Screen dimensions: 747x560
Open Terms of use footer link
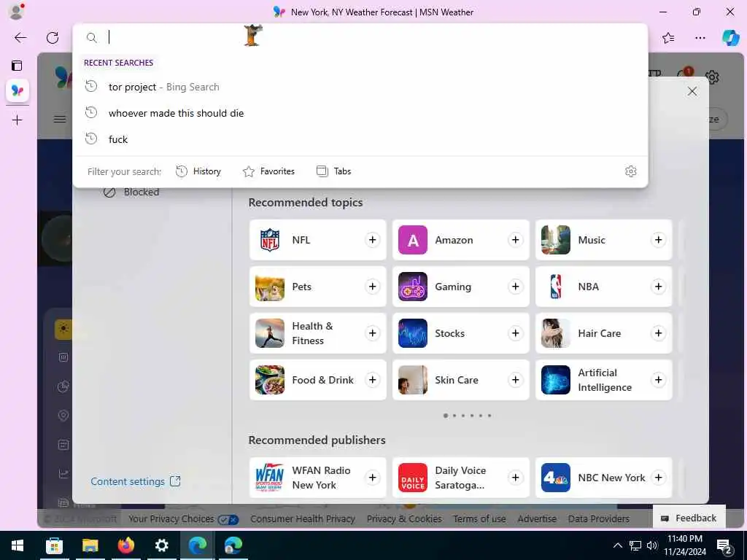pos(479,519)
